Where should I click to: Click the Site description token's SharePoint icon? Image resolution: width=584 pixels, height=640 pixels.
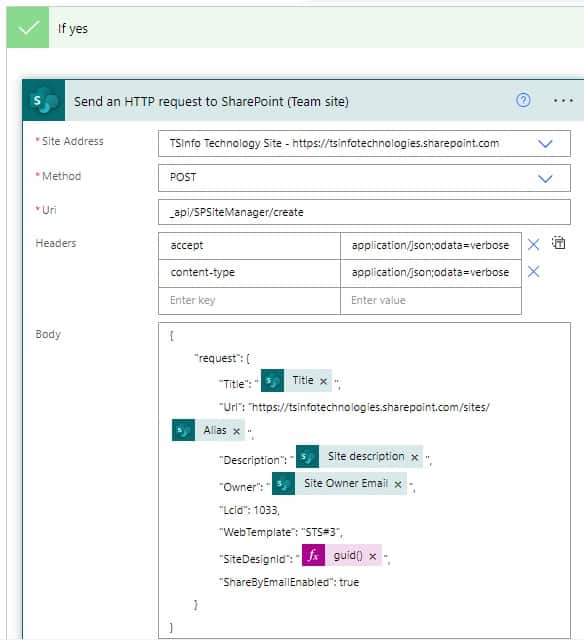[x=307, y=457]
